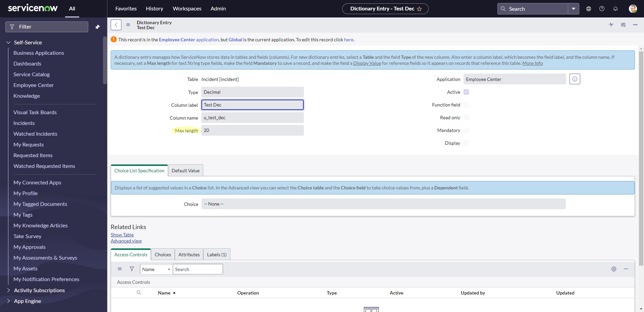Click the Access Controls Search box
Image resolution: width=644 pixels, height=312 pixels.
click(x=198, y=269)
